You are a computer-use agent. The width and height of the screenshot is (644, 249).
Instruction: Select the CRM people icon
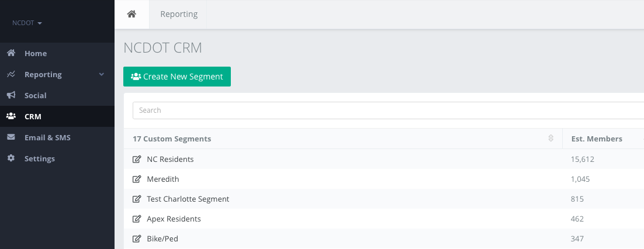pos(11,116)
